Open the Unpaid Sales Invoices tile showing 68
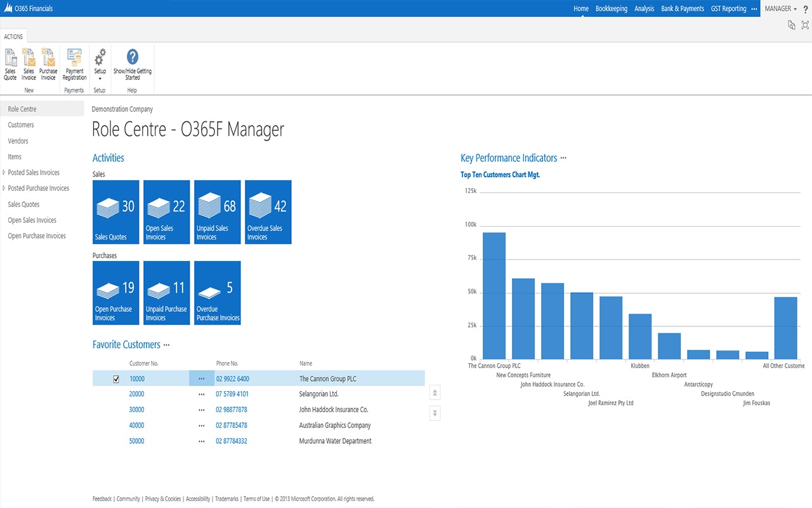Image resolution: width=812 pixels, height=508 pixels. click(x=218, y=212)
